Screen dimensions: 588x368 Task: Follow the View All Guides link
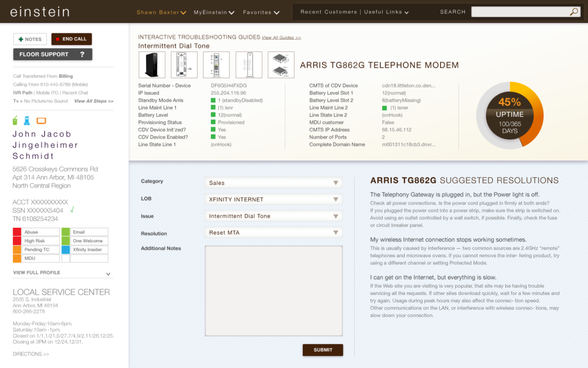point(281,38)
